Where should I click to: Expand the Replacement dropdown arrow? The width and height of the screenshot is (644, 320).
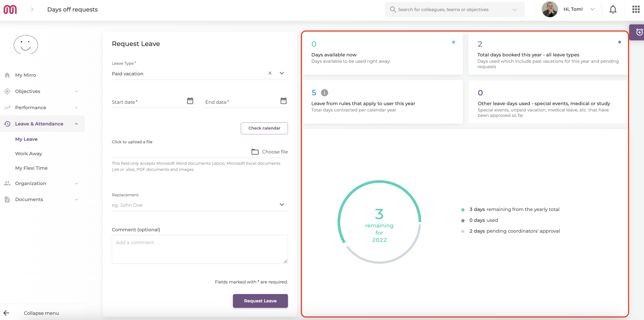coord(282,205)
